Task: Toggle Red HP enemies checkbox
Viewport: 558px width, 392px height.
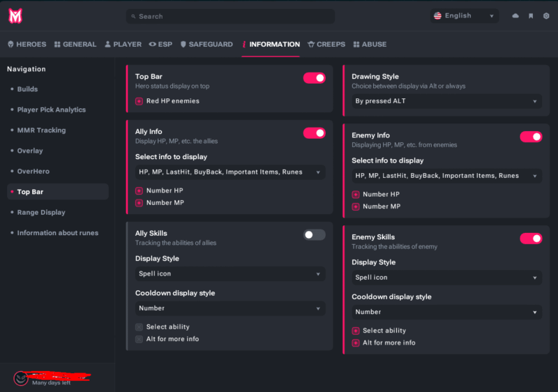Action: (x=139, y=101)
